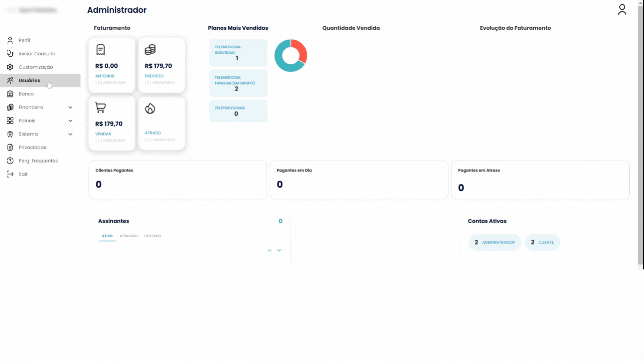
Task: Expand the Paineis submenu chevron
Action: point(70,121)
